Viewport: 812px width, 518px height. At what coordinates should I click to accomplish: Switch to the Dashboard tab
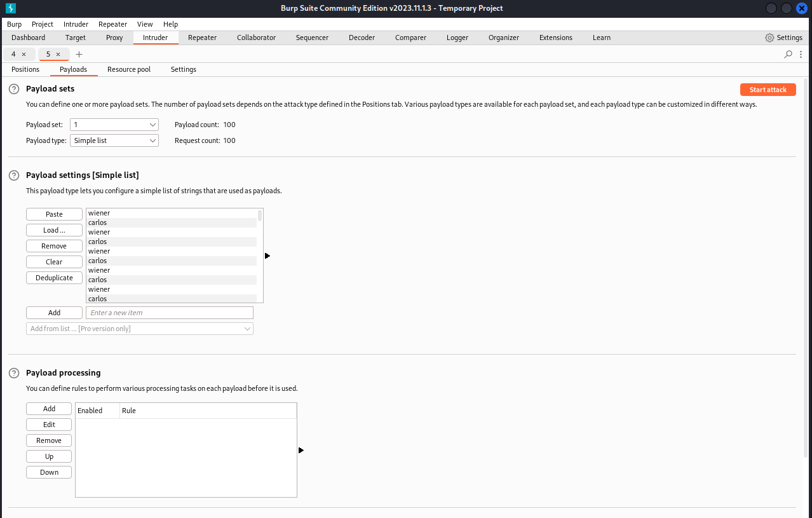pyautogui.click(x=29, y=37)
